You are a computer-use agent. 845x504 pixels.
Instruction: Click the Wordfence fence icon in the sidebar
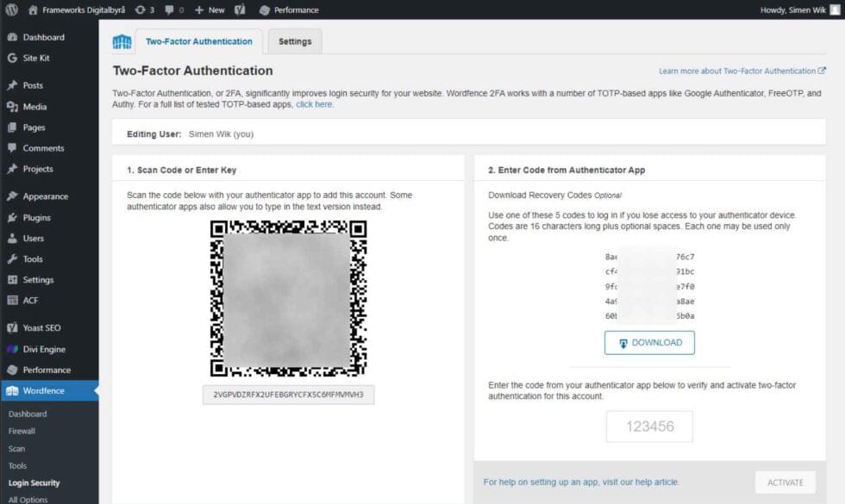click(x=12, y=390)
